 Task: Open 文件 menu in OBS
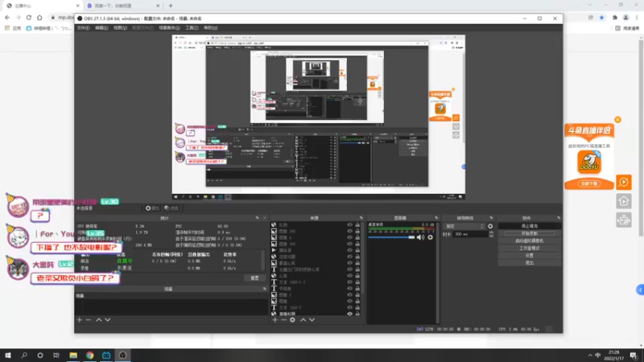[84, 28]
